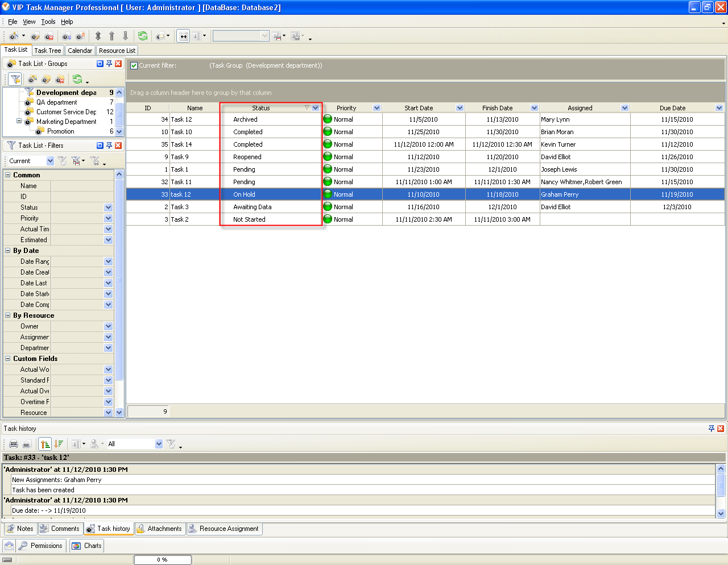
Task: Open the Tools menu
Action: coord(48,22)
